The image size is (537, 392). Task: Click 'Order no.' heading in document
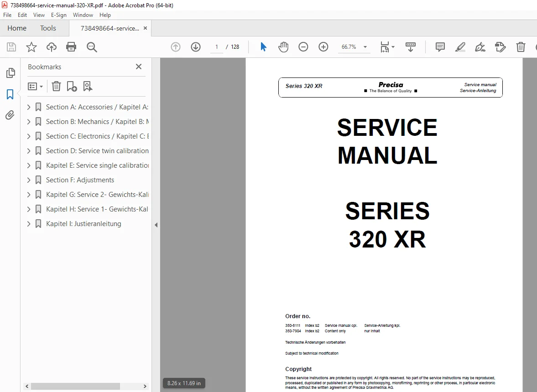point(297,316)
